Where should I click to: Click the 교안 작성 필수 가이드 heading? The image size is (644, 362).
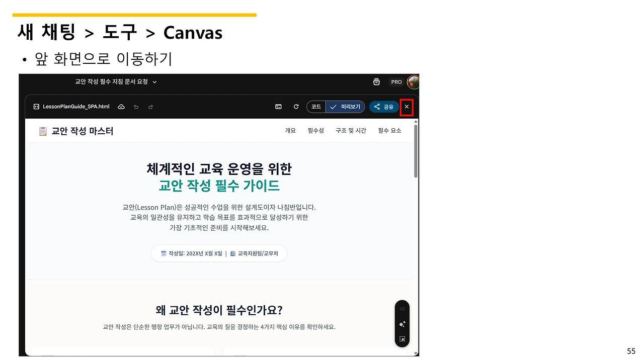(x=219, y=186)
